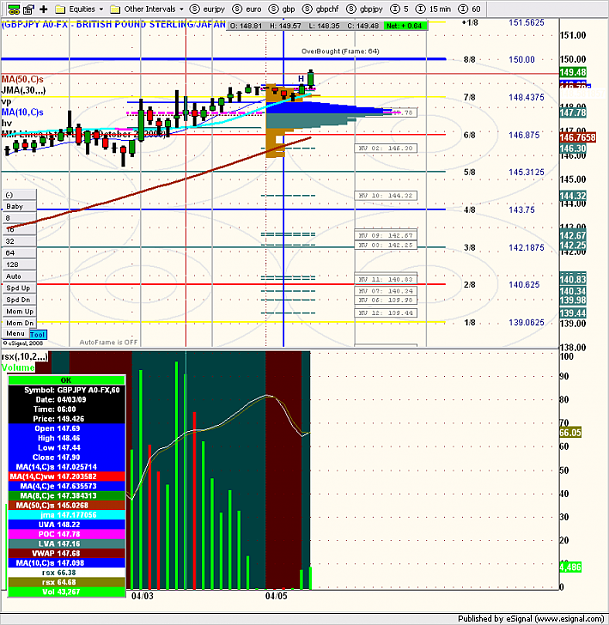Select the 8 frame button
Image resolution: width=609 pixels, height=625 pixels.
20,218
